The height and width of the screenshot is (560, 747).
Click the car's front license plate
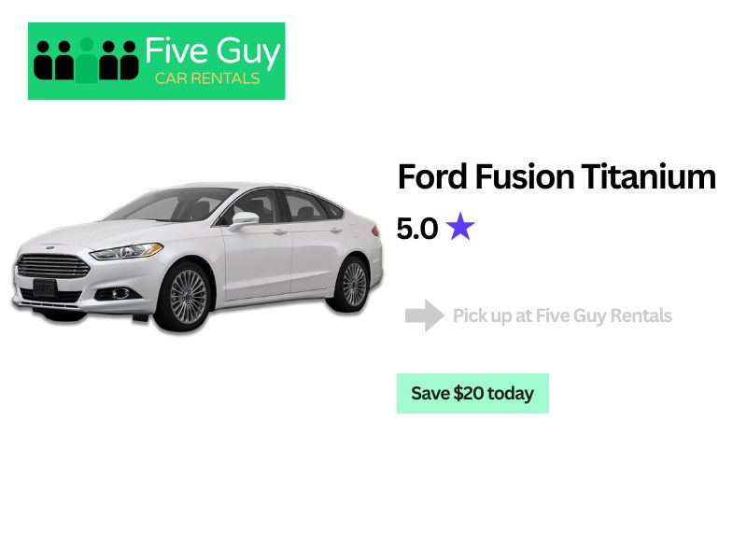point(45,288)
